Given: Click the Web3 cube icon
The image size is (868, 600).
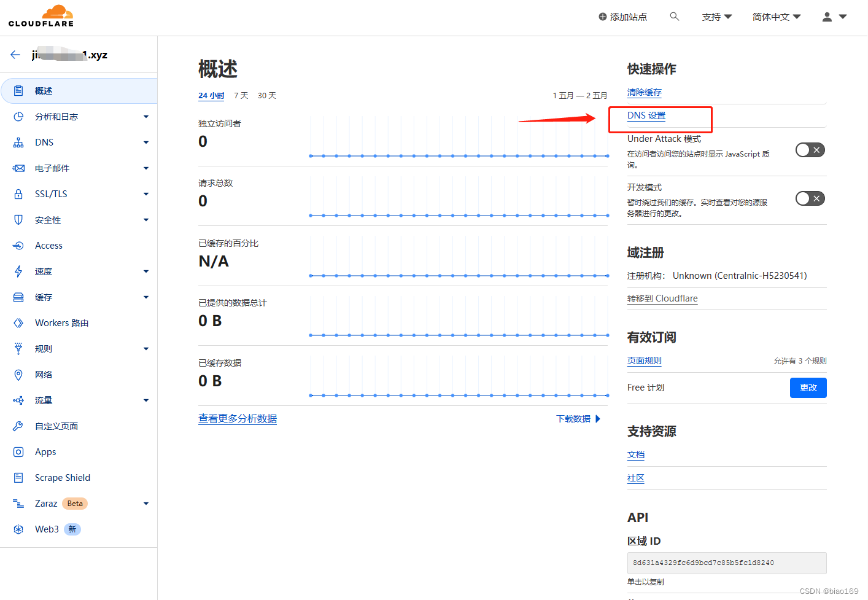Looking at the screenshot, I should (18, 529).
